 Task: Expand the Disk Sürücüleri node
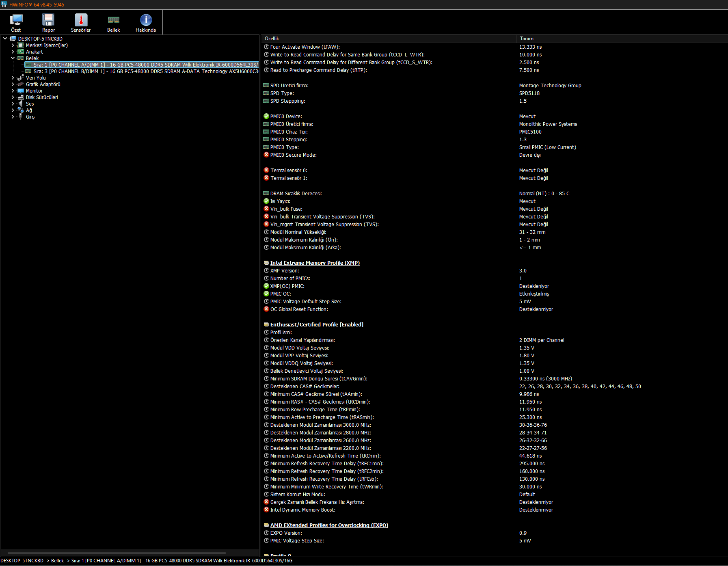tap(13, 97)
